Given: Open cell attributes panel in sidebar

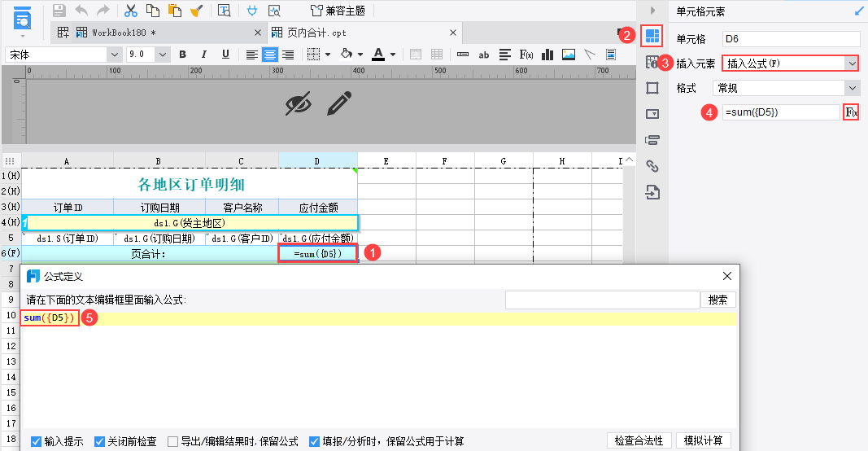Looking at the screenshot, I should [652, 62].
